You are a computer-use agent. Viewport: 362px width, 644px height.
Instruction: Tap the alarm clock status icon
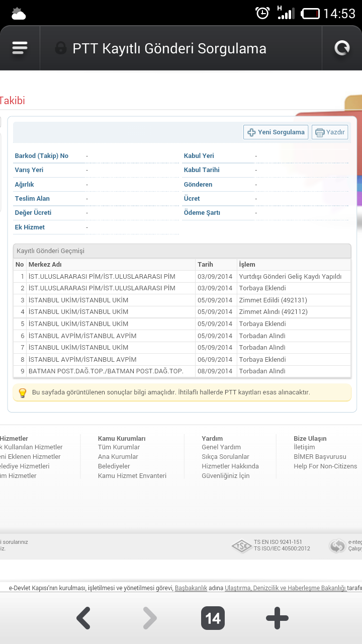click(x=262, y=13)
